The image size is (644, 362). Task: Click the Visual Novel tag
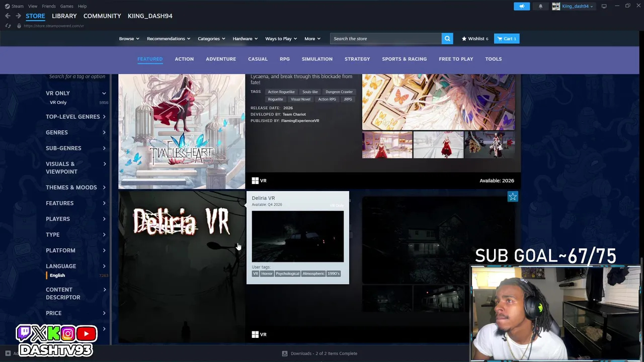300,99
